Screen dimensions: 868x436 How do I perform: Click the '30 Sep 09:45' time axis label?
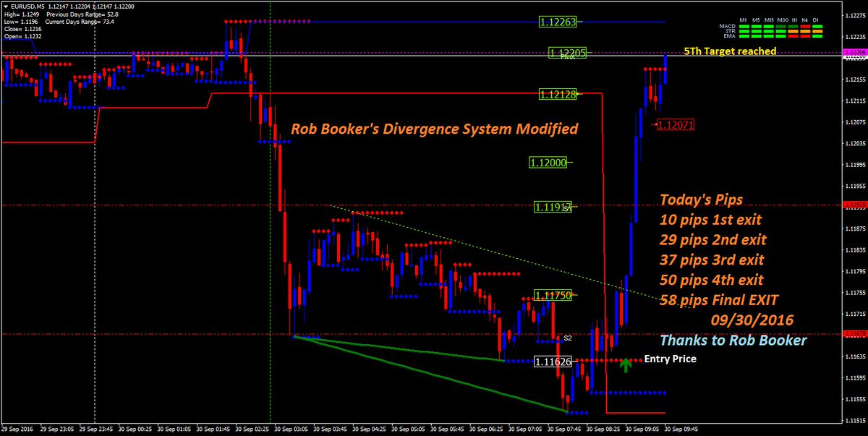[681, 429]
